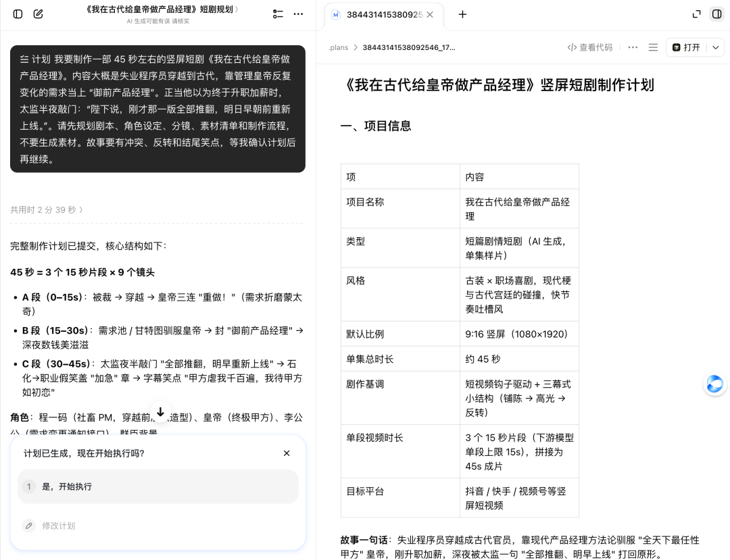Click table cell 目标平台

click(400, 498)
